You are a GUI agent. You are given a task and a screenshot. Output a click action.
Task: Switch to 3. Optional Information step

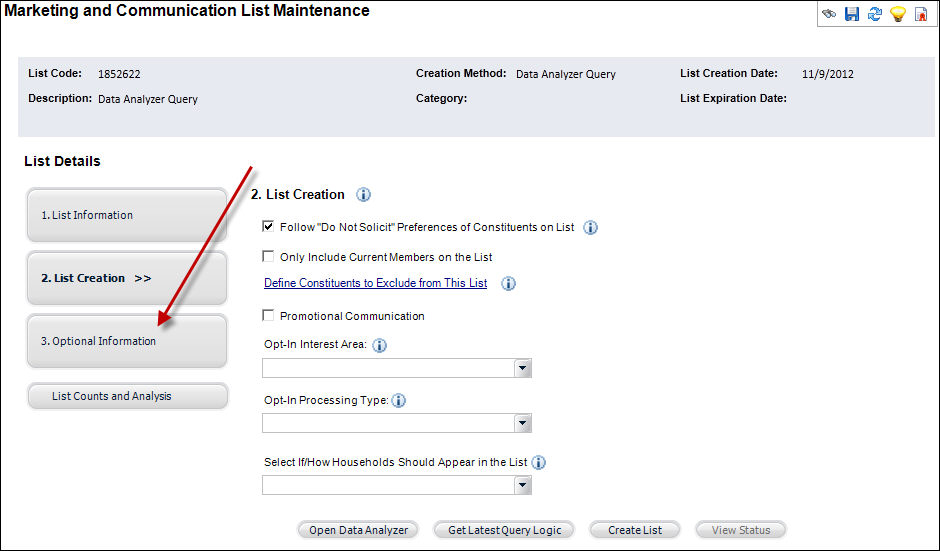[x=127, y=341]
